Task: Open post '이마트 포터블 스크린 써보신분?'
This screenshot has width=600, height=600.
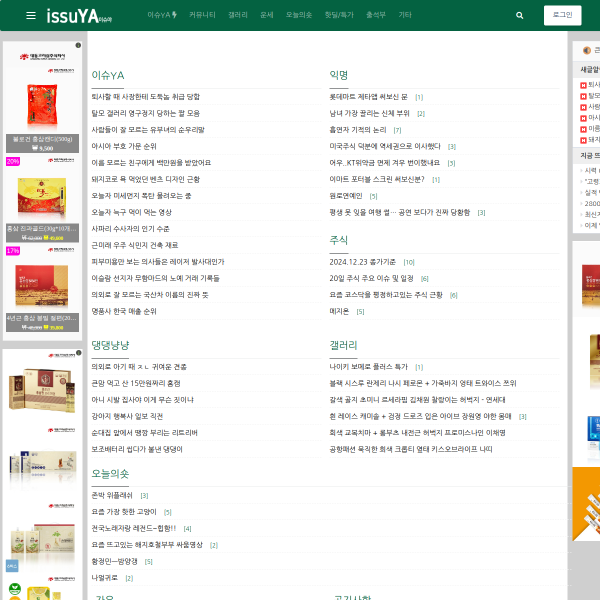Action: point(377,179)
